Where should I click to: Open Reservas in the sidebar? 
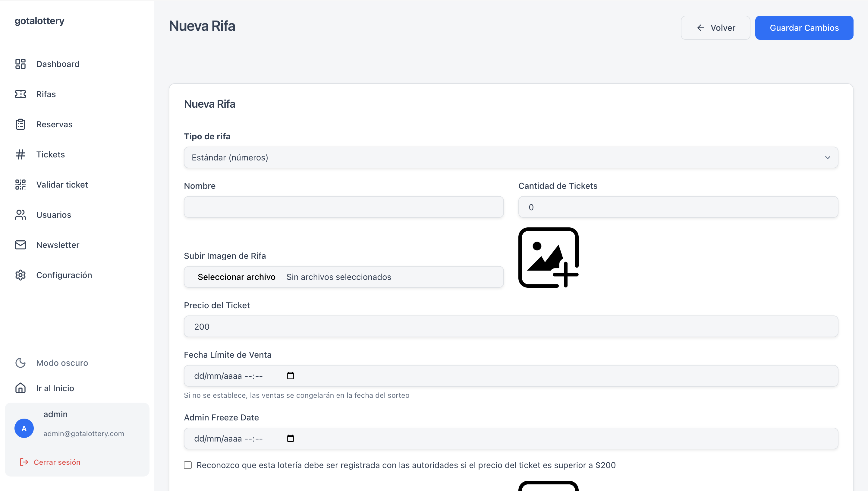(x=54, y=125)
